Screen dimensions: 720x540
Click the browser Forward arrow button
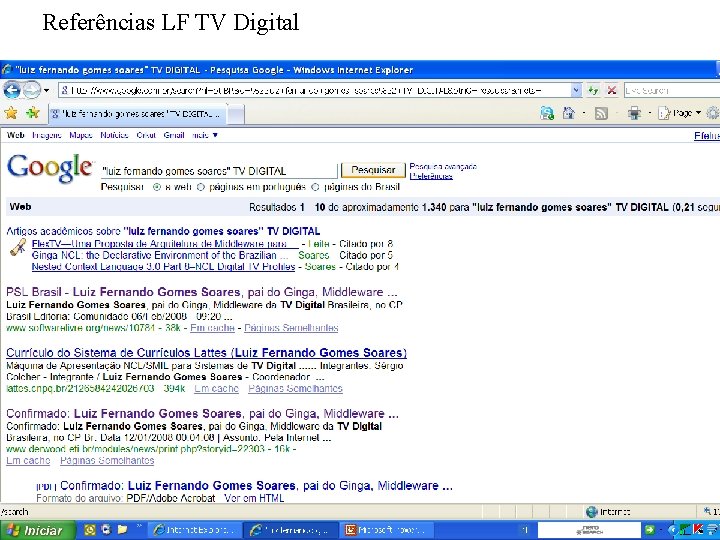point(32,90)
